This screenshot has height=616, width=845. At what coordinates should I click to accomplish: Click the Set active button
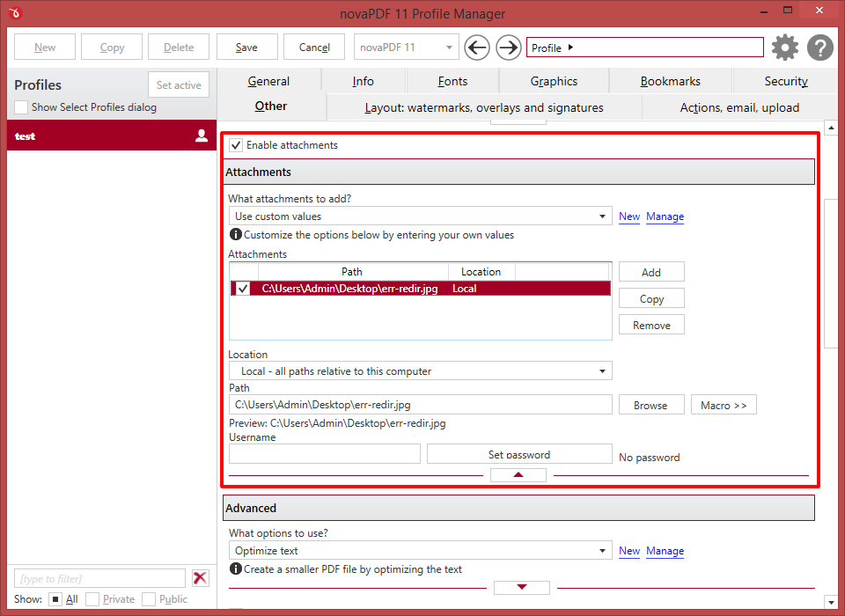click(x=179, y=84)
